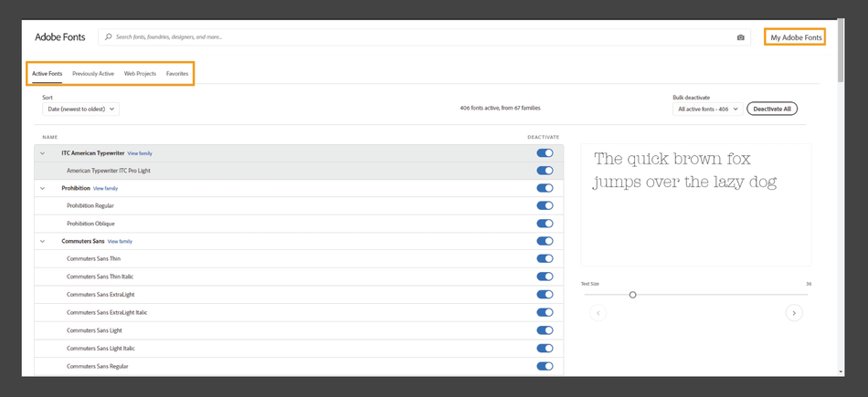
Task: Click in the font search field
Action: [425, 37]
